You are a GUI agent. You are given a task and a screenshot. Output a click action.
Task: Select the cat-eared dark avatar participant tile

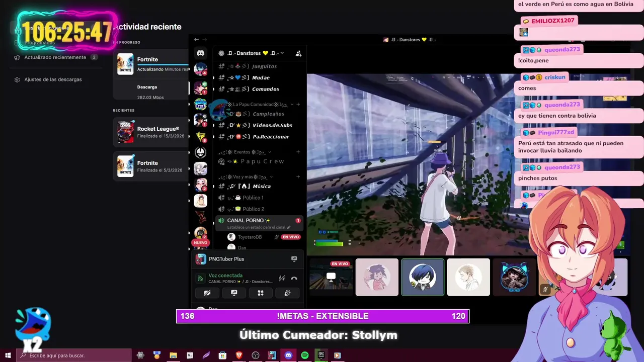point(514,277)
